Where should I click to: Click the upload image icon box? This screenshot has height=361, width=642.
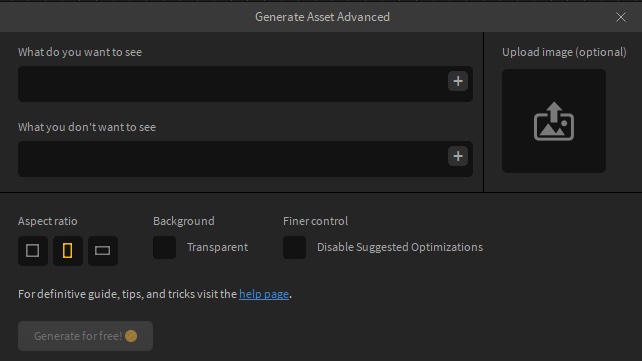[x=554, y=121]
